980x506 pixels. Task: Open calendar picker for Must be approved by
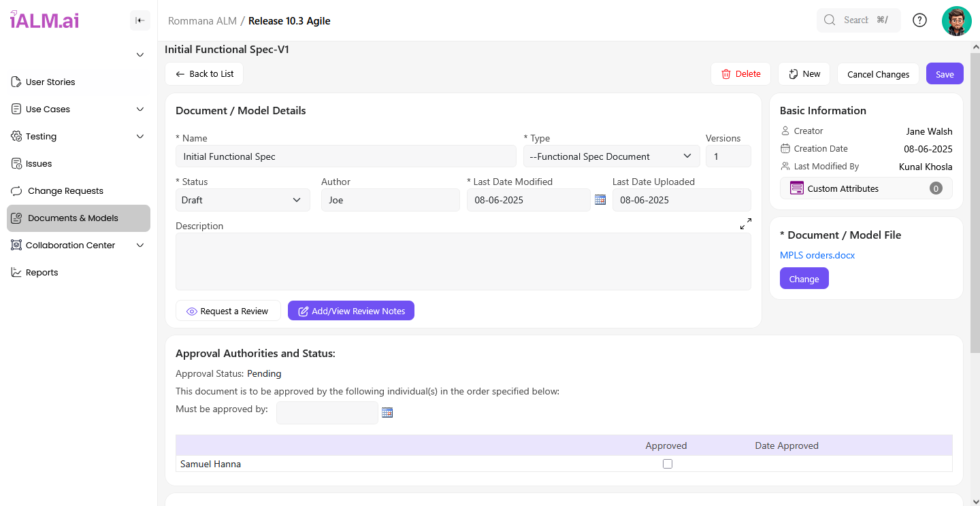[387, 413]
